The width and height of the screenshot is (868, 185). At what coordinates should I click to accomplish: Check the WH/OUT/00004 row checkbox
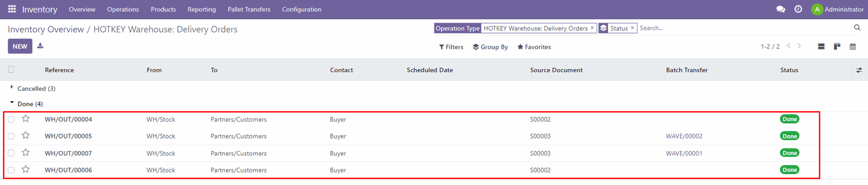click(11, 119)
